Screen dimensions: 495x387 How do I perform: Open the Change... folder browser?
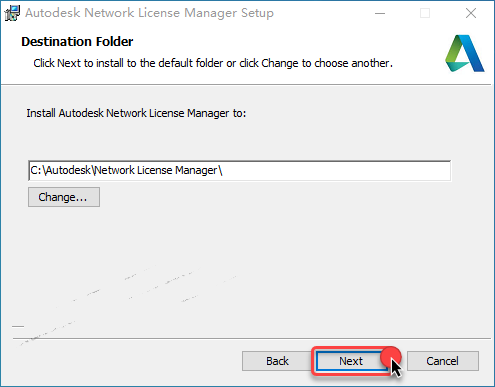64,197
